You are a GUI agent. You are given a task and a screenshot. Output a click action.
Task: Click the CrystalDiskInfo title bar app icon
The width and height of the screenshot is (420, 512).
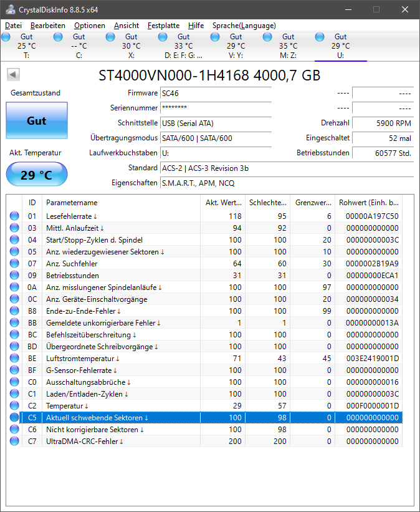click(10, 9)
